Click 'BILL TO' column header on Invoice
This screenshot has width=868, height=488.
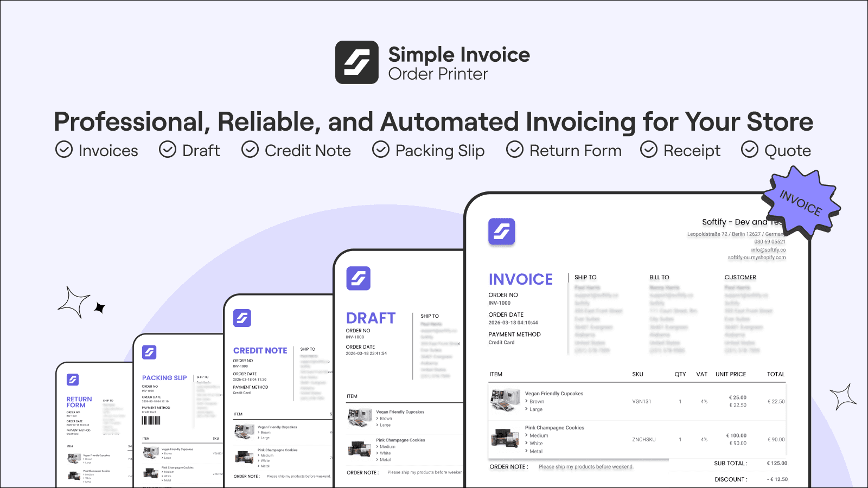pyautogui.click(x=659, y=277)
